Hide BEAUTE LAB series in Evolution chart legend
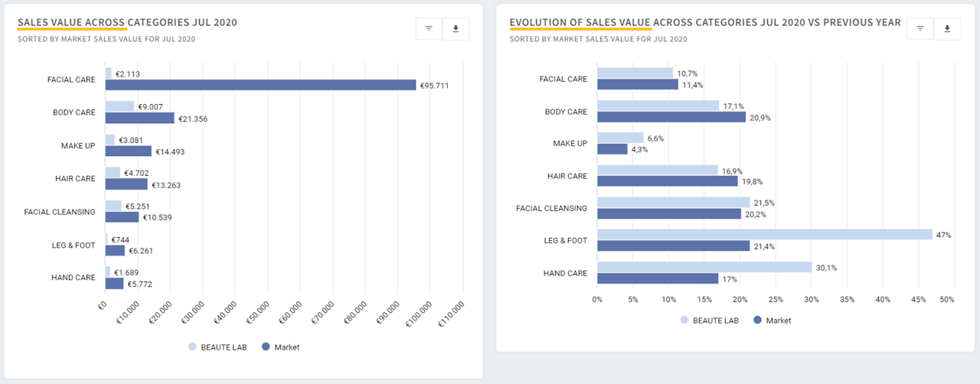980x384 pixels. 709,321
